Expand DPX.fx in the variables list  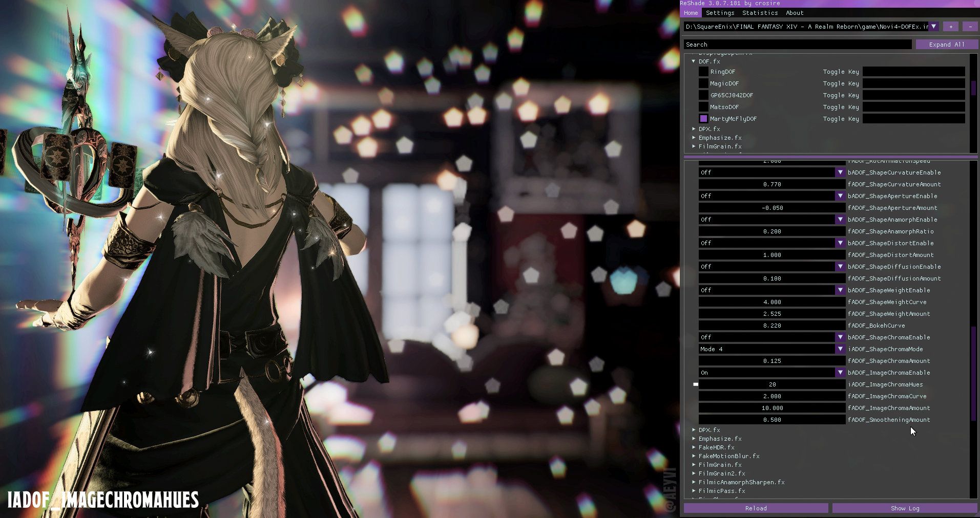694,430
